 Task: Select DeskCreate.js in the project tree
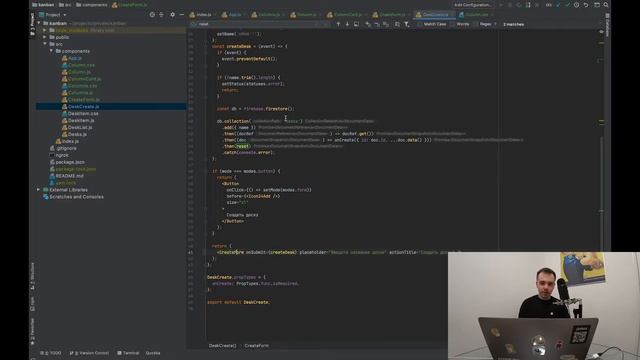tap(83, 107)
